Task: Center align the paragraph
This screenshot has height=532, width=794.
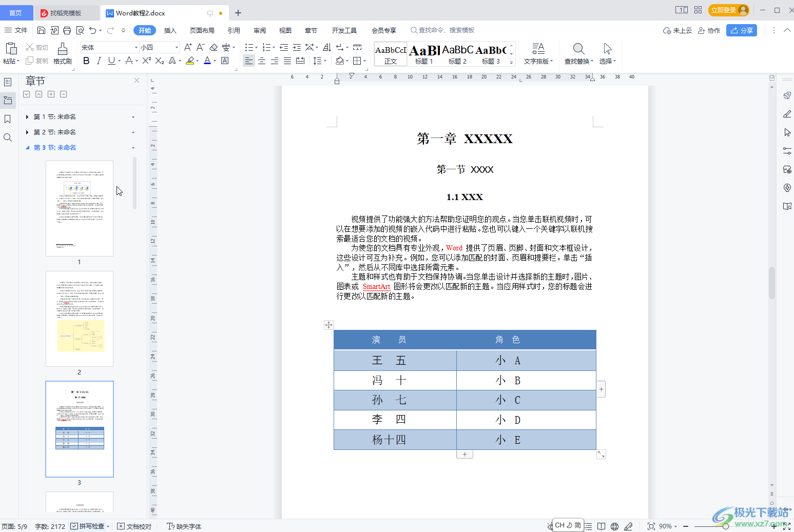Action: coord(262,61)
